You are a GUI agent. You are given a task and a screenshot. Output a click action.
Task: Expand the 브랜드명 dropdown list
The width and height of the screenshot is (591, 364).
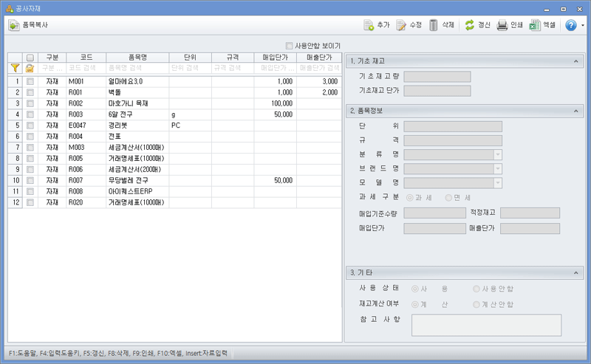pos(497,168)
